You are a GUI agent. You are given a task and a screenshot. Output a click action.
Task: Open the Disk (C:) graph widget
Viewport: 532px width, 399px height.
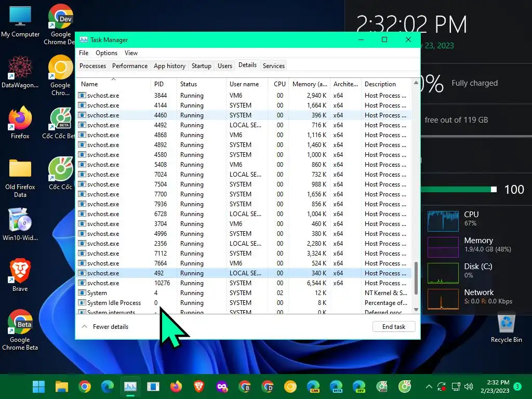pyautogui.click(x=443, y=273)
